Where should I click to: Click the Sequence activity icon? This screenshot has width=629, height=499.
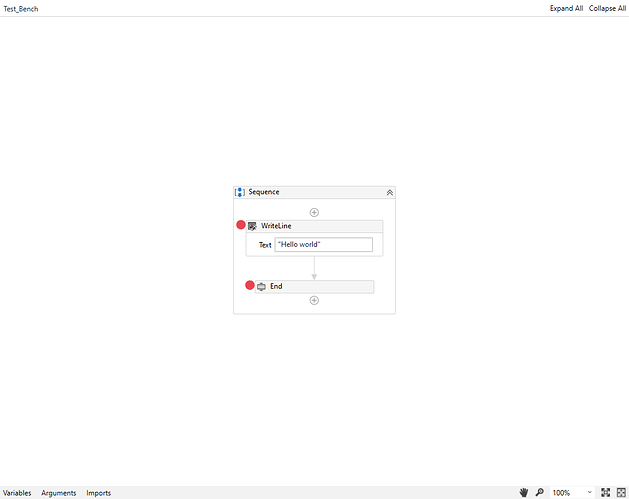point(240,192)
